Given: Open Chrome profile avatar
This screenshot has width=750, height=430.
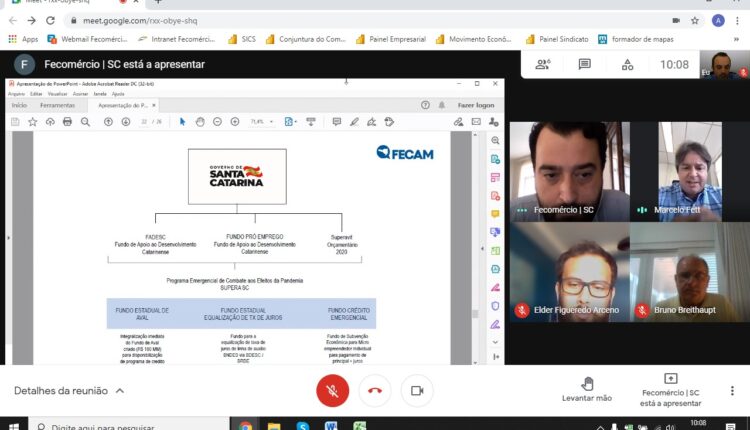Looking at the screenshot, I should pos(718,21).
